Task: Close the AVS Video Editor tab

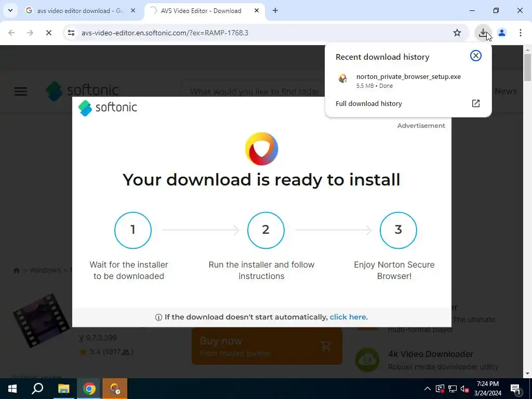Action: click(x=257, y=10)
